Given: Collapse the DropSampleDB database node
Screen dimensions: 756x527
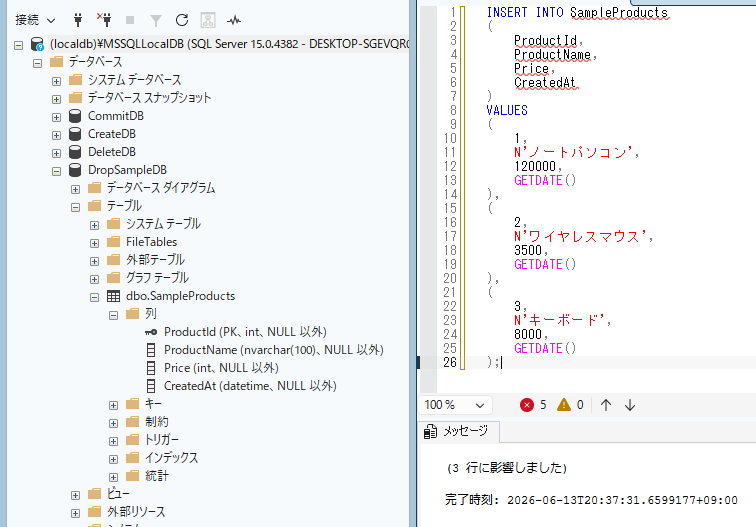Looking at the screenshot, I should tap(56, 171).
